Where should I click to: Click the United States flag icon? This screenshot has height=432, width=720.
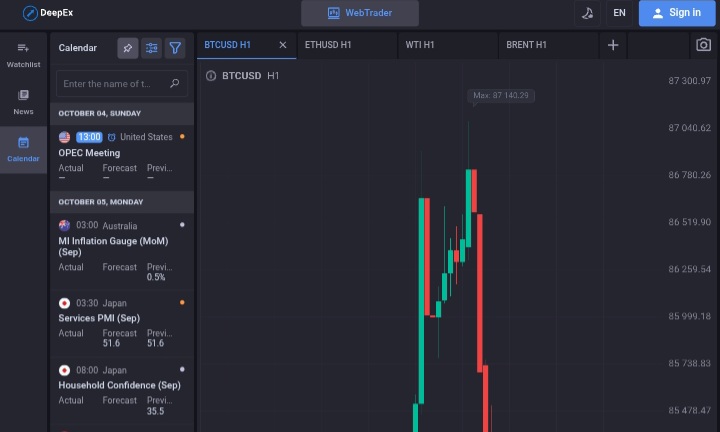pyautogui.click(x=64, y=137)
